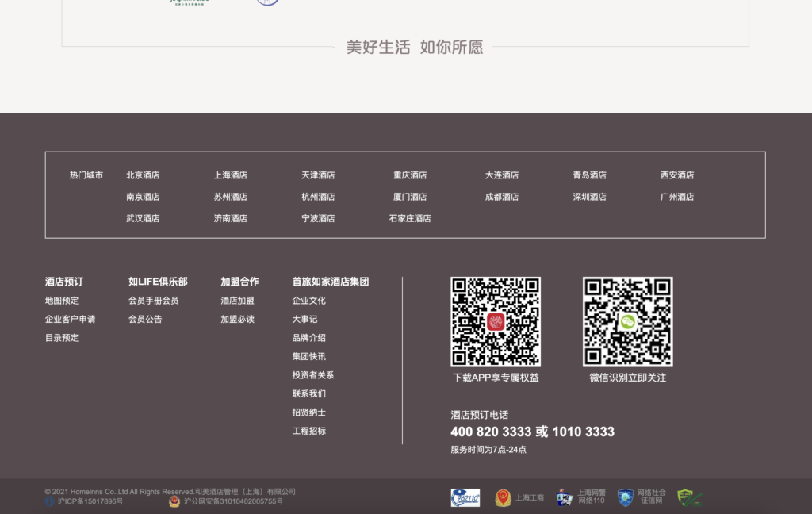The image size is (812, 514).
Task: Visit 济南酒店 link
Action: 231,219
